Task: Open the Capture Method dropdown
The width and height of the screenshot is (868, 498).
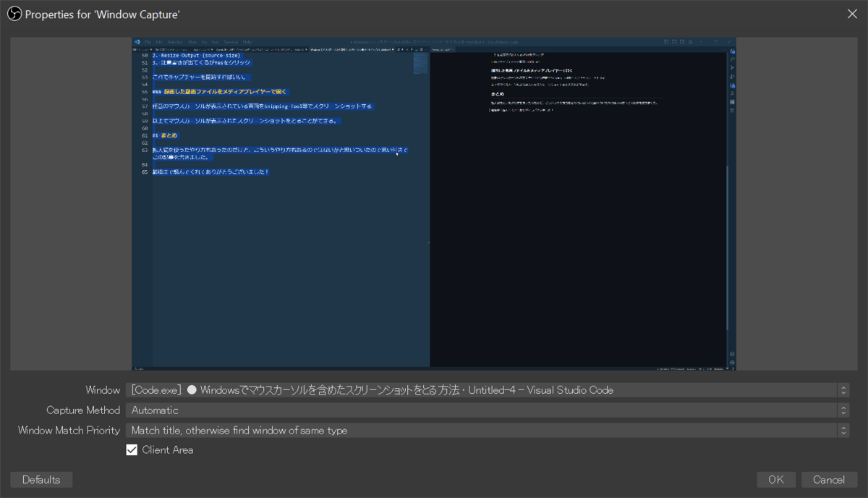Action: (488, 410)
